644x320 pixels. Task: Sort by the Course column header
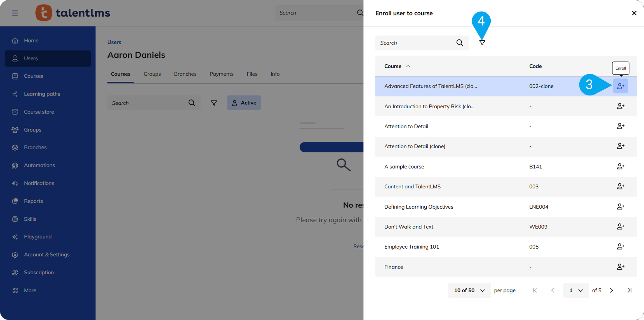coord(397,66)
